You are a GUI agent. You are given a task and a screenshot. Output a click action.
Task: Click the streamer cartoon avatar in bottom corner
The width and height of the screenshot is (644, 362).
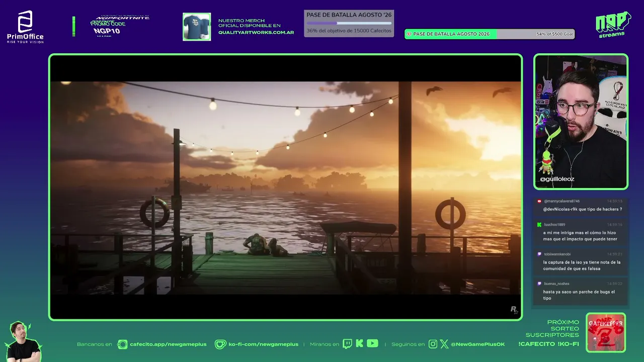22,342
